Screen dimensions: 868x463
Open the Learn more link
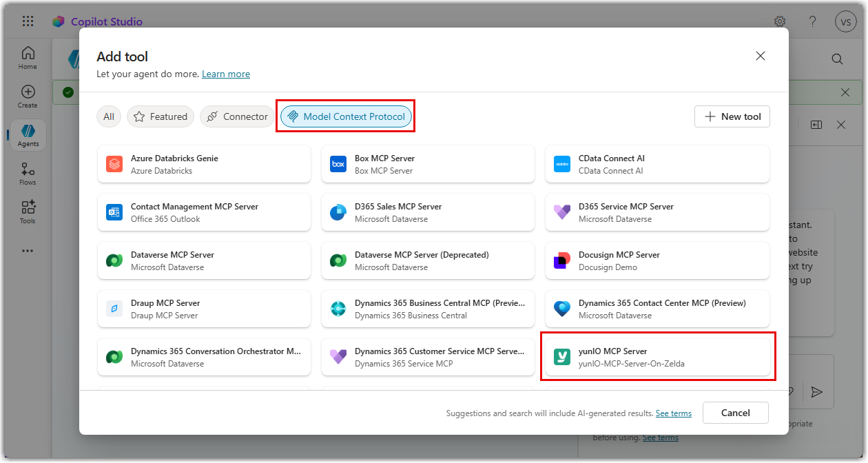coord(226,74)
